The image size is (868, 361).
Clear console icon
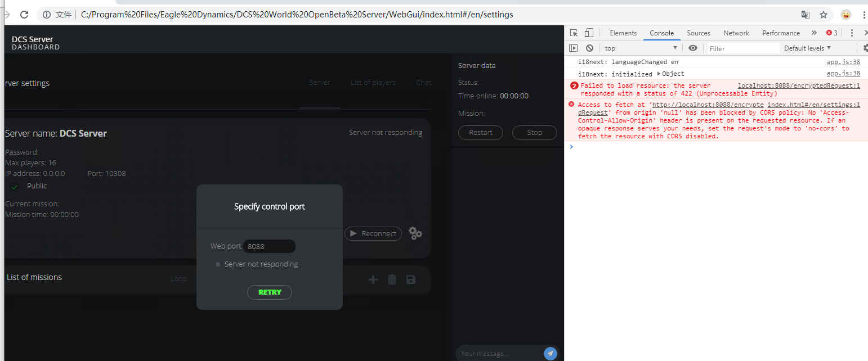pos(589,48)
